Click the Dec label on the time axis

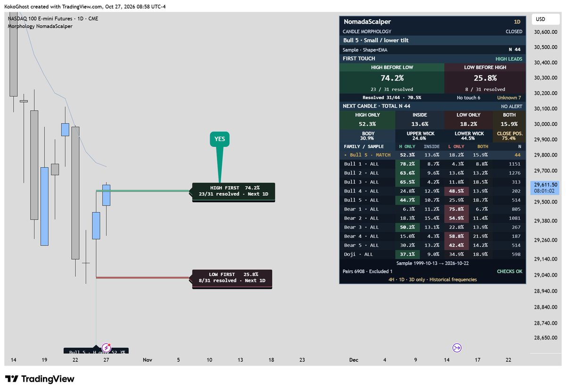pyautogui.click(x=354, y=360)
